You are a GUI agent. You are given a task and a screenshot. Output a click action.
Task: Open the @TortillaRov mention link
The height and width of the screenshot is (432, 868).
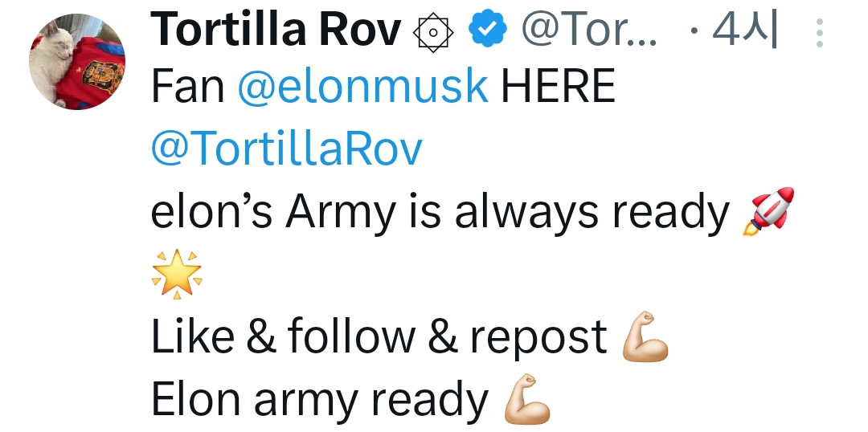point(286,148)
